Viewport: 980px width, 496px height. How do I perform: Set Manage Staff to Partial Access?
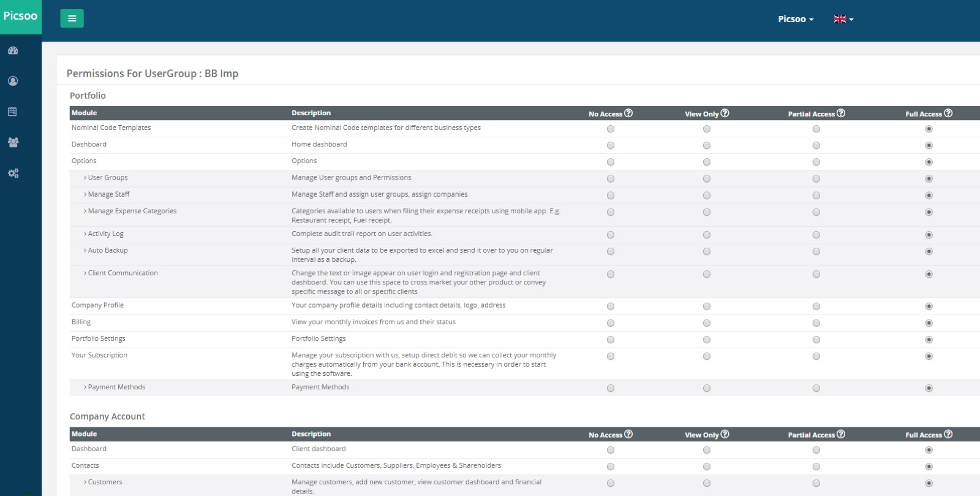point(816,196)
